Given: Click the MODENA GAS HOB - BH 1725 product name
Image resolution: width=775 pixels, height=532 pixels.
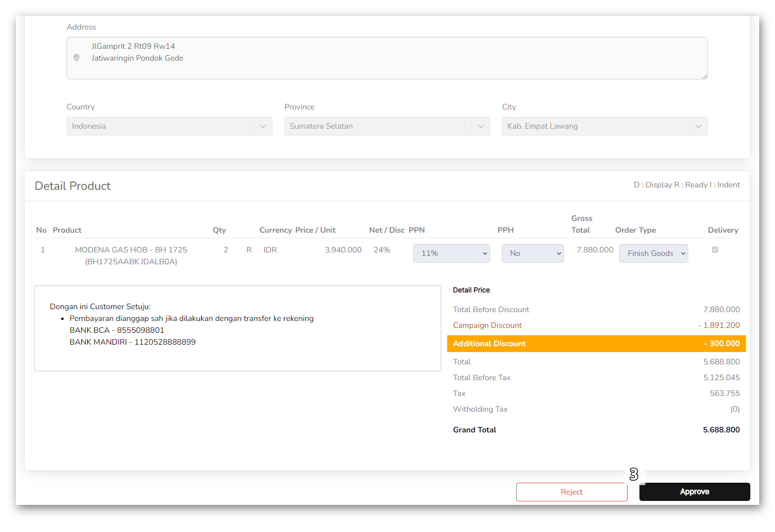Looking at the screenshot, I should pyautogui.click(x=131, y=250).
